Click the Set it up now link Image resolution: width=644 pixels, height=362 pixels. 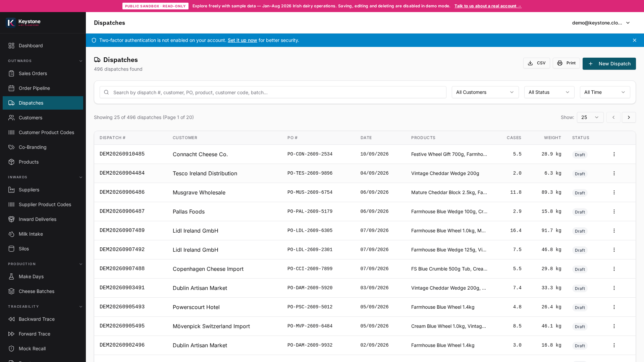[x=242, y=40]
